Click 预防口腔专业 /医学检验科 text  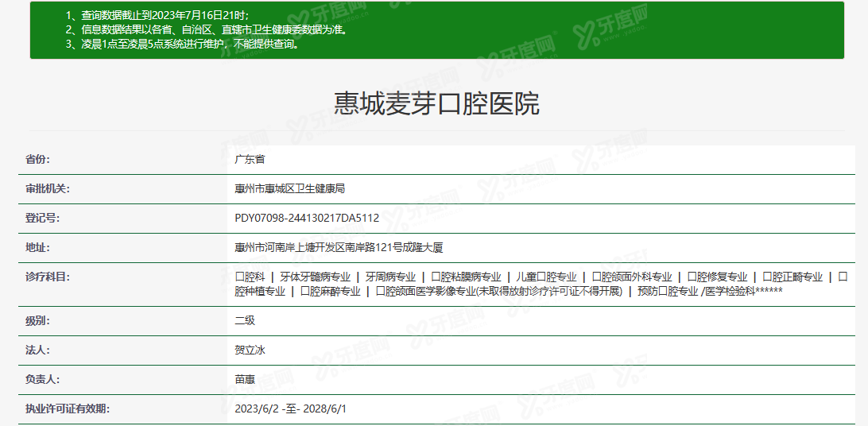click(696, 291)
